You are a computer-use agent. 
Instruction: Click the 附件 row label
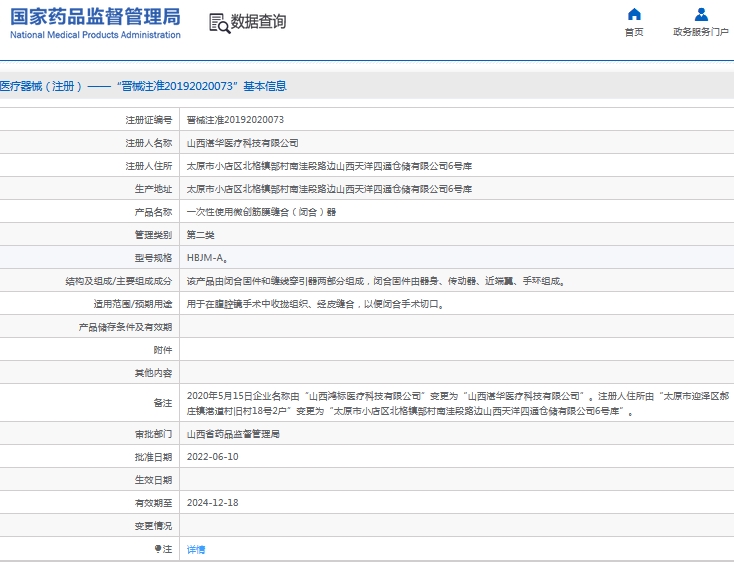point(162,350)
